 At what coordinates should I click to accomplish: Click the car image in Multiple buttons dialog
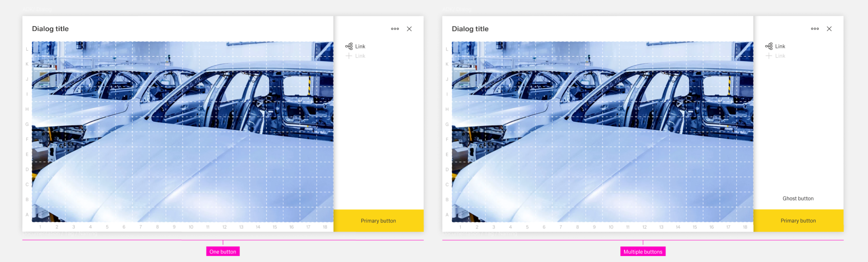(602, 132)
